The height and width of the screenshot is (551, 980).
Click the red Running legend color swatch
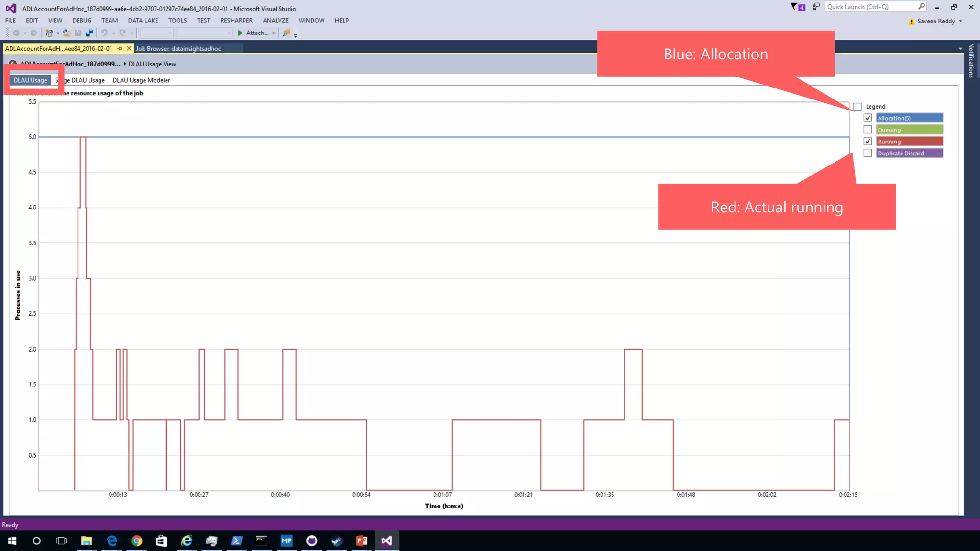click(x=909, y=142)
